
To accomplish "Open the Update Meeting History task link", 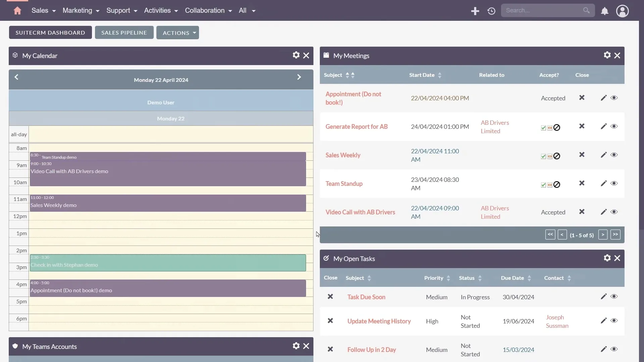I will tap(379, 321).
